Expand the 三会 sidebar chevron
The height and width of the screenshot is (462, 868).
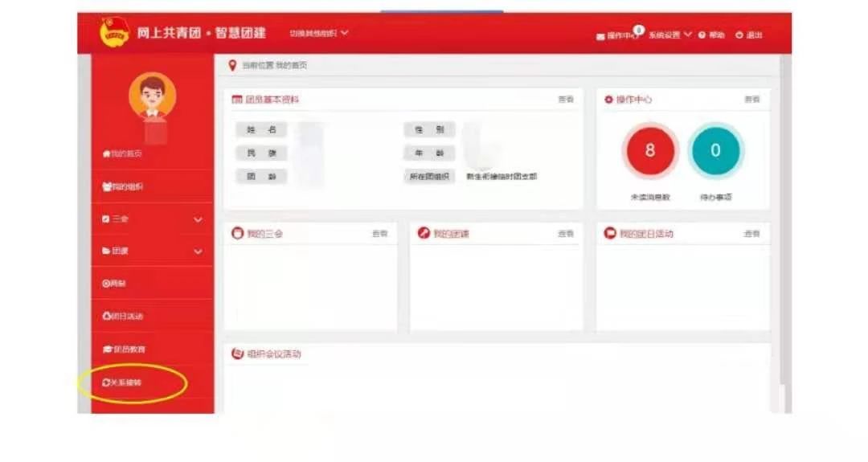[198, 219]
